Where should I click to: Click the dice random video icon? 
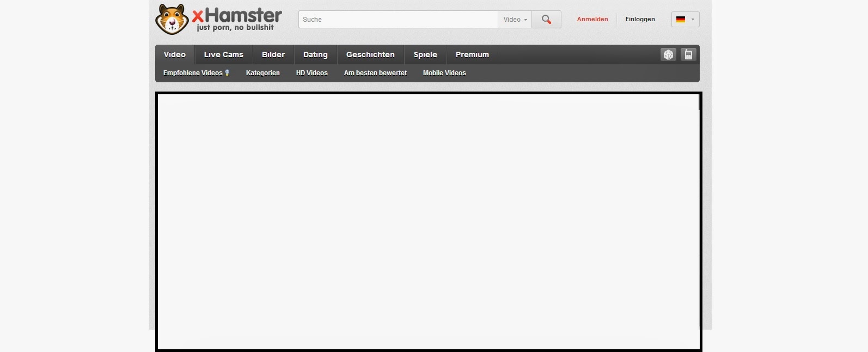coord(668,54)
